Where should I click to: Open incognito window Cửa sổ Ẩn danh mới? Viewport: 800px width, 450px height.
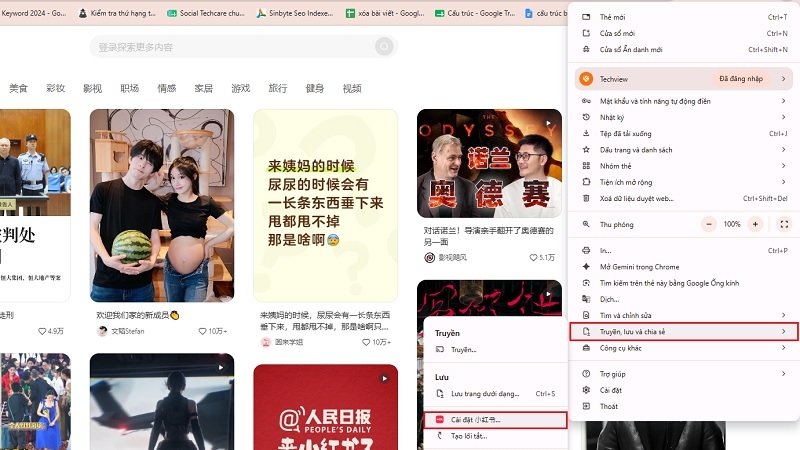(x=684, y=49)
